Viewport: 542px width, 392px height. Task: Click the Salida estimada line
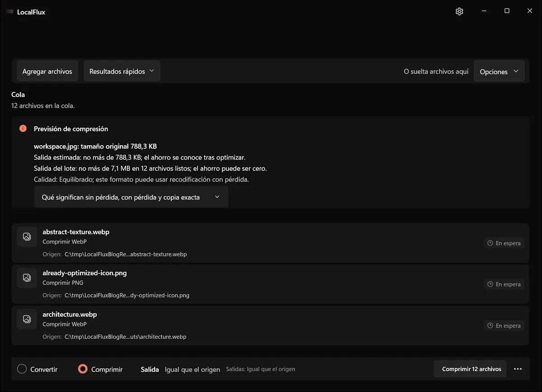[x=140, y=157]
